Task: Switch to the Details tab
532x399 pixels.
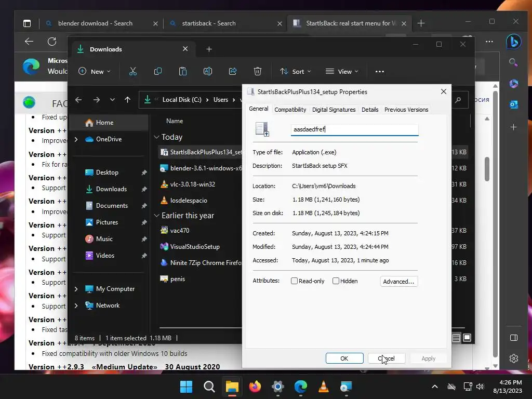Action: click(x=370, y=110)
